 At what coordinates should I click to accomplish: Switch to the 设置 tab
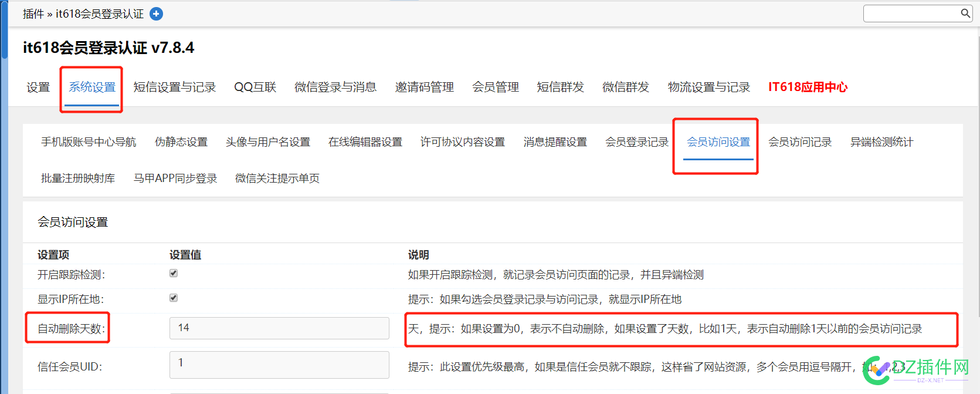38,87
